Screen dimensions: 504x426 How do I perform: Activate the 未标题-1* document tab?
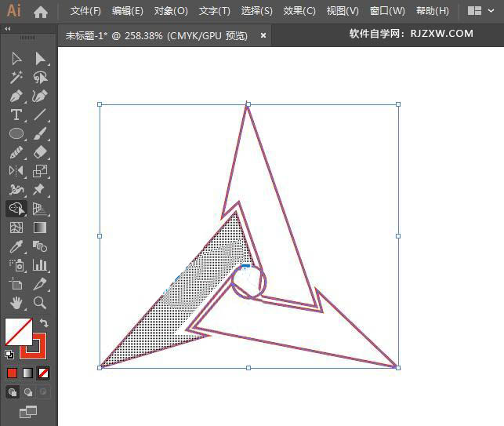(x=157, y=35)
